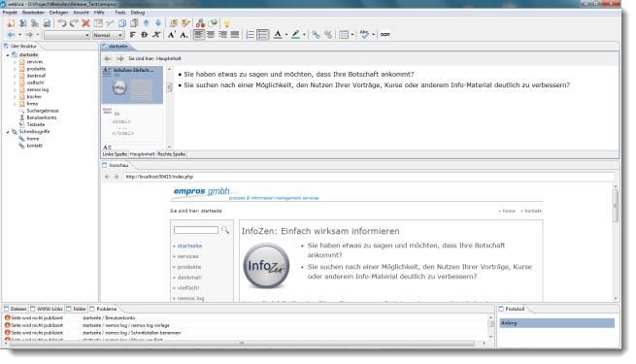Click the new page toolbar icon
The image size is (636, 364).
pyautogui.click(x=11, y=23)
